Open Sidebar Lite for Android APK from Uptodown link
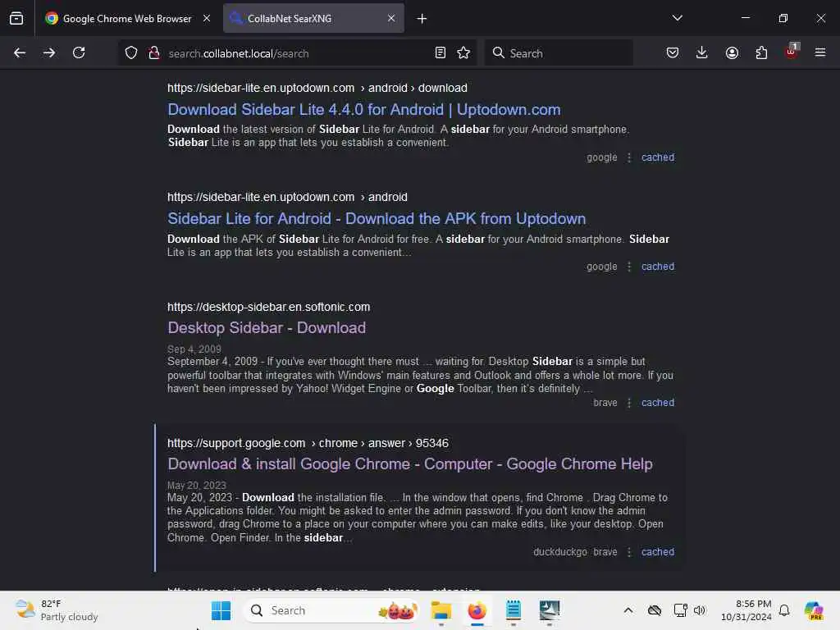This screenshot has width=840, height=630. click(377, 218)
